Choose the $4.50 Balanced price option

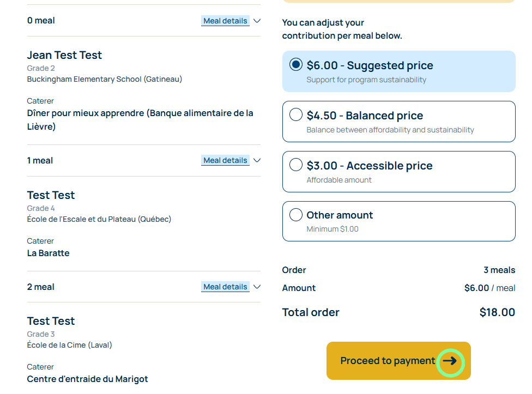[295, 115]
